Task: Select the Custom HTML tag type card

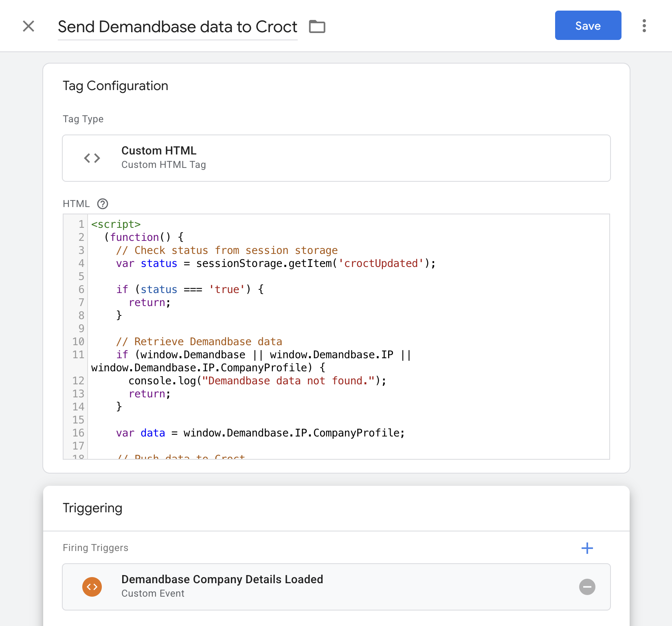Action: click(336, 158)
